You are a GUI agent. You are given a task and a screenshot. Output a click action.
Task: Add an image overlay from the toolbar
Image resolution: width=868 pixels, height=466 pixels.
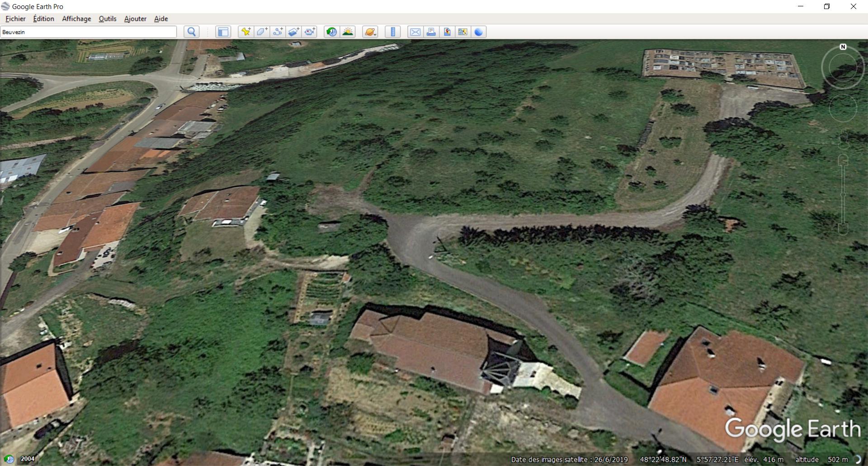tap(294, 32)
